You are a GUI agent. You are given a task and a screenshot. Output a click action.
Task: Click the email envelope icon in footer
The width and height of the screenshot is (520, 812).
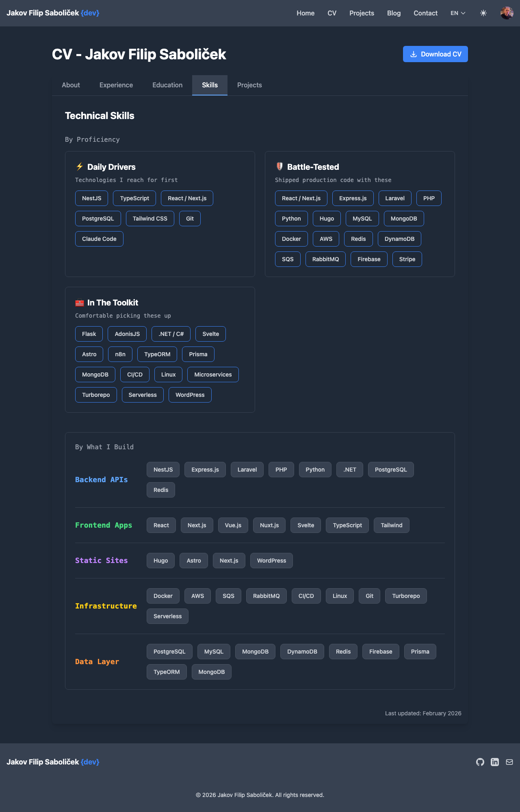click(509, 762)
